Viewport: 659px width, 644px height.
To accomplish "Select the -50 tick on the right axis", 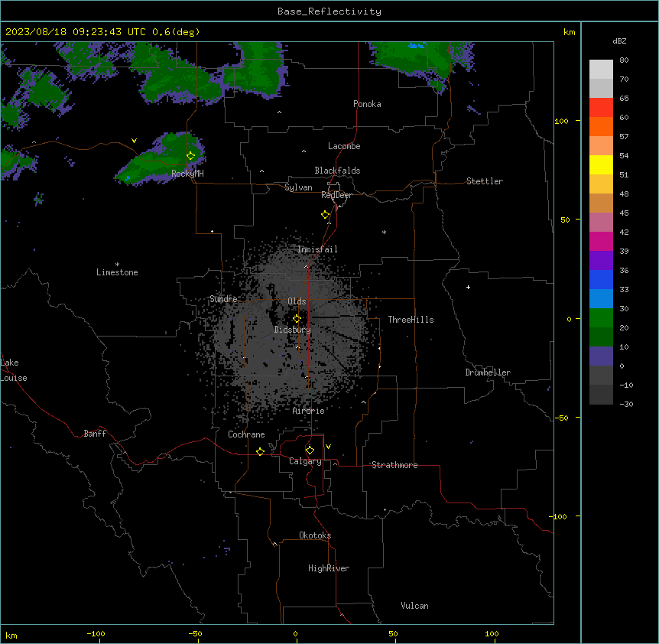I will 561,418.
